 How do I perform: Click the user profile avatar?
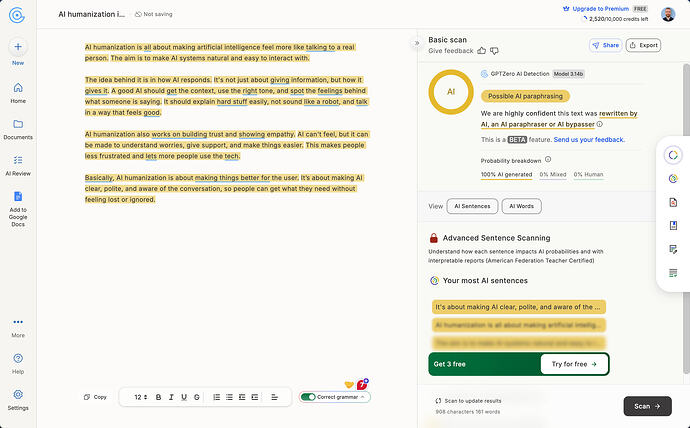(668, 14)
